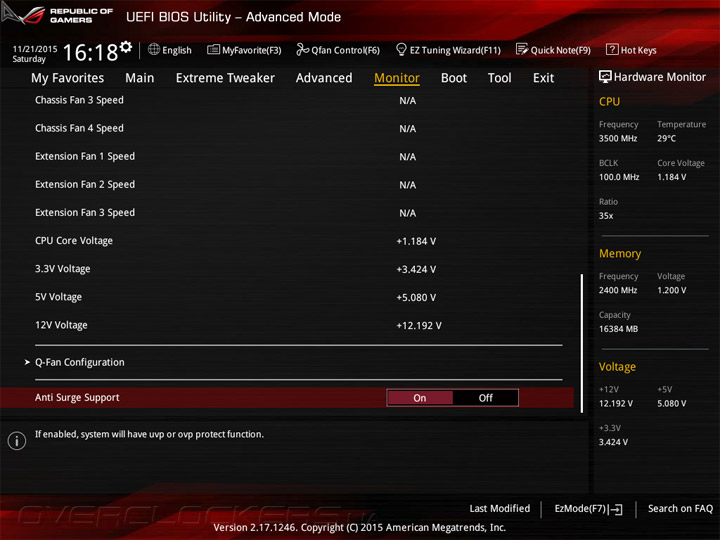Click EzMode exit arrow icon
Image resolution: width=720 pixels, height=540 pixels.
pos(615,509)
